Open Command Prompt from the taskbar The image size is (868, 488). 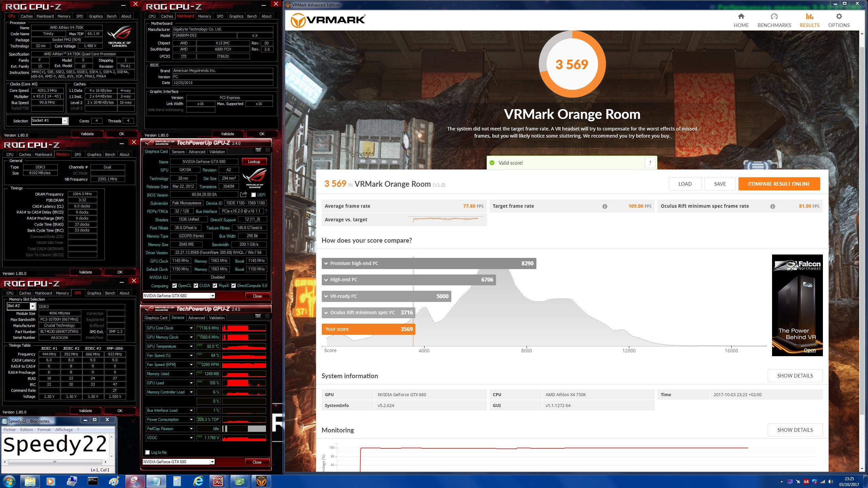(x=93, y=481)
